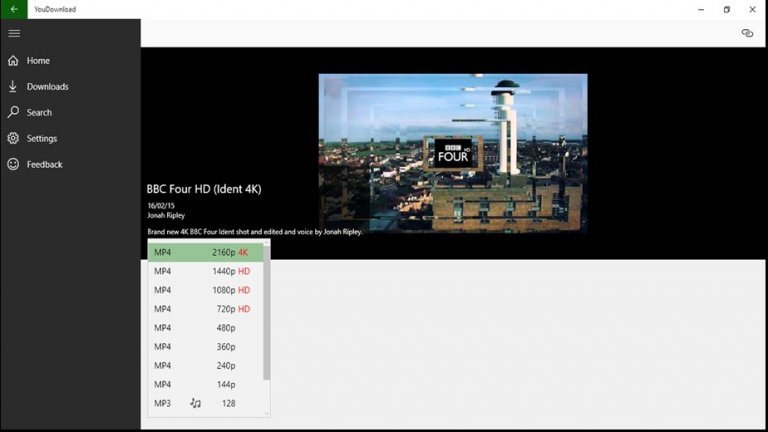Pick MP4 360p format
Image resolution: width=768 pixels, height=432 pixels.
(x=205, y=347)
